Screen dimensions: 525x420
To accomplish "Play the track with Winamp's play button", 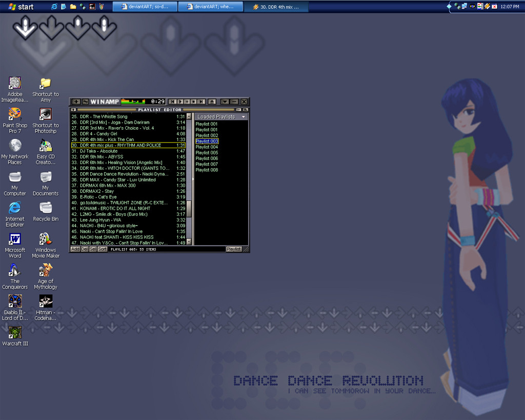I will [180, 102].
